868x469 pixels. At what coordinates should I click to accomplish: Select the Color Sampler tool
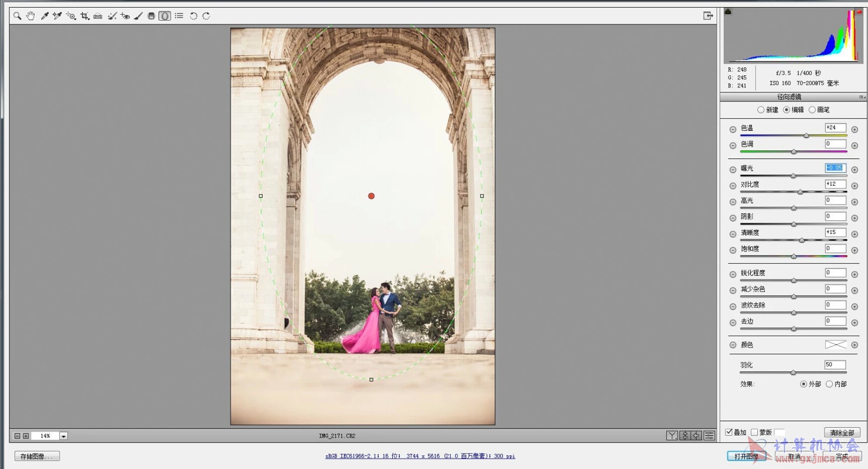click(x=57, y=16)
